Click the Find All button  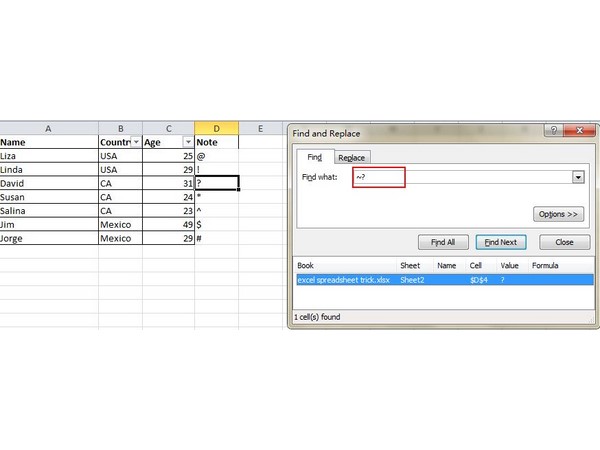pyautogui.click(x=443, y=242)
